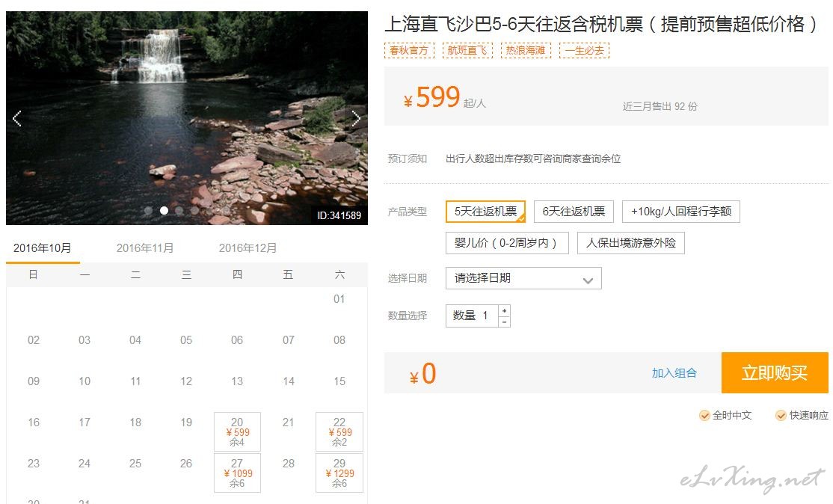Screen dimensions: 833x504
Task: Click the 出行人数超出库存数可咨询商家查询余位 notice
Action: (533, 159)
